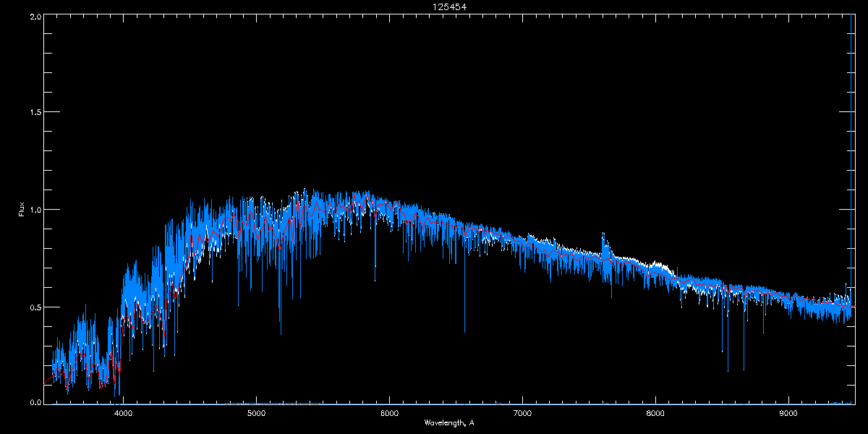Click the 0.0 y-axis tick label

click(35, 402)
